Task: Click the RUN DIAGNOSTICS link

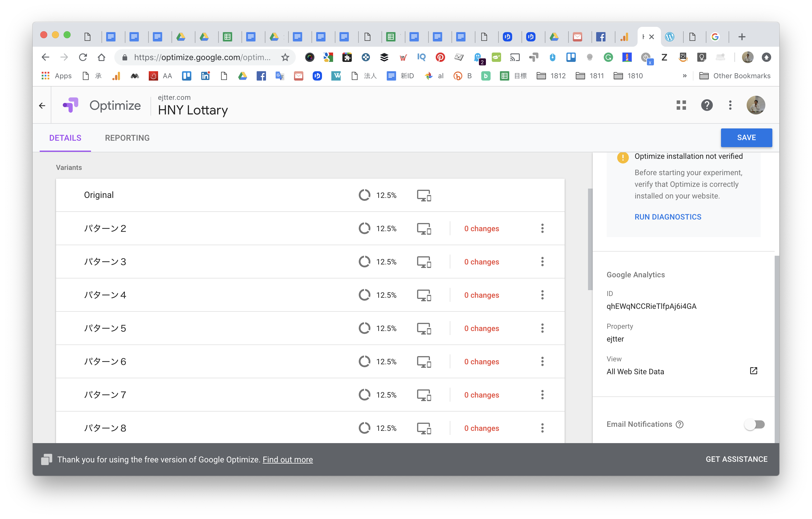Action: [668, 217]
